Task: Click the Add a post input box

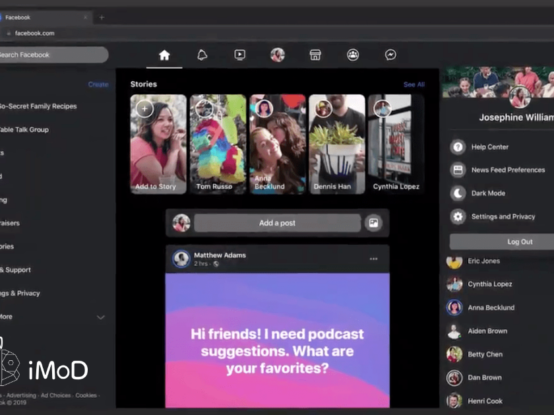Action: [277, 223]
